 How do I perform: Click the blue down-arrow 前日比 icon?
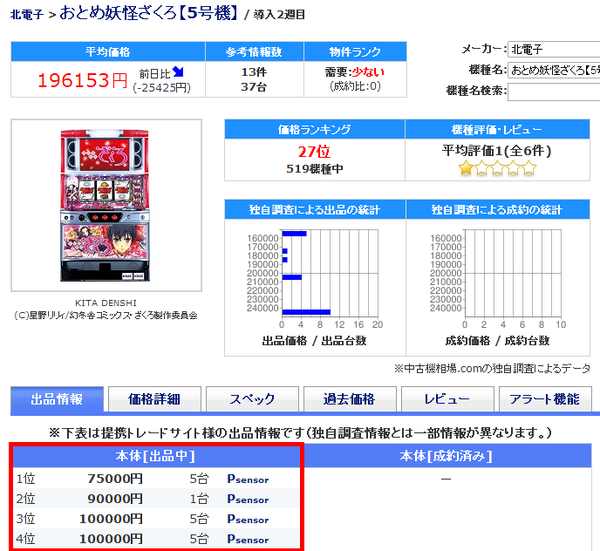178,72
